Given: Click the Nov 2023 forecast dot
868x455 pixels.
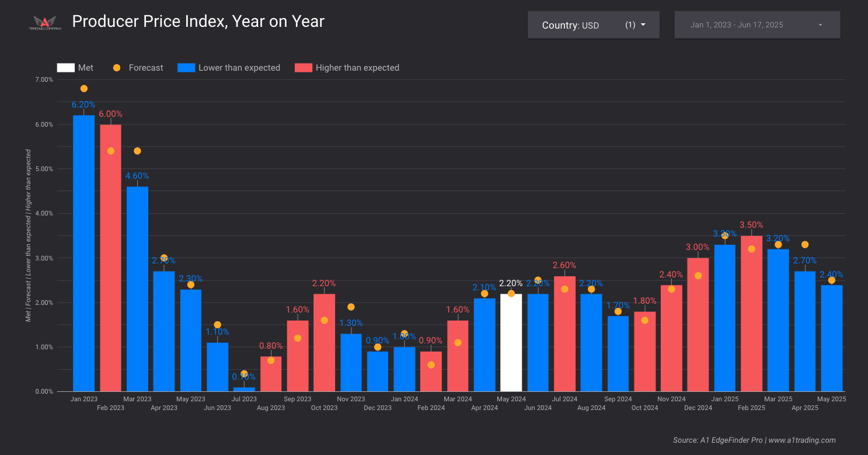Looking at the screenshot, I should click(x=351, y=307).
